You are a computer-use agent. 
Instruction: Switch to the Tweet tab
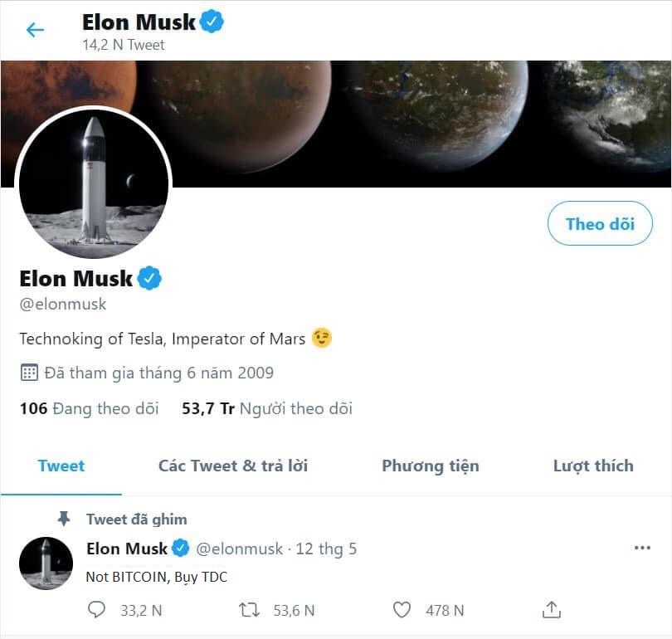coord(61,466)
